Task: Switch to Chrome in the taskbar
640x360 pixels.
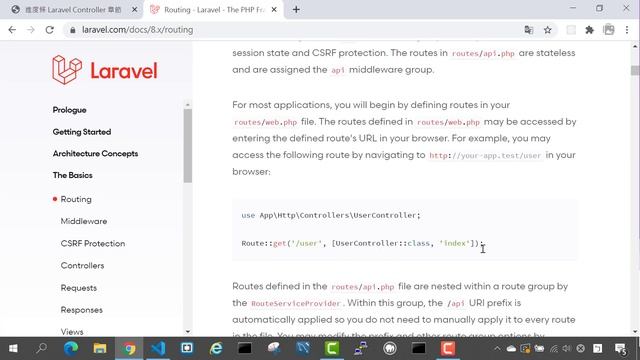Action: [129, 349]
